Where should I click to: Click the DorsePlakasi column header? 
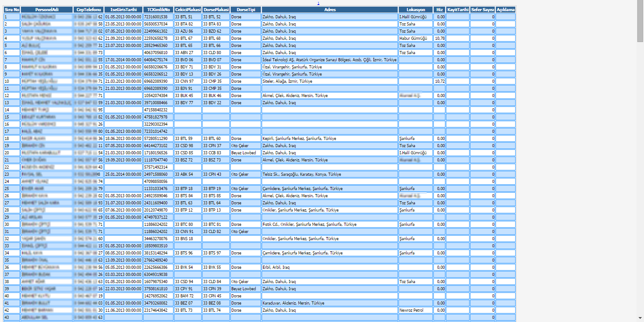[216, 10]
